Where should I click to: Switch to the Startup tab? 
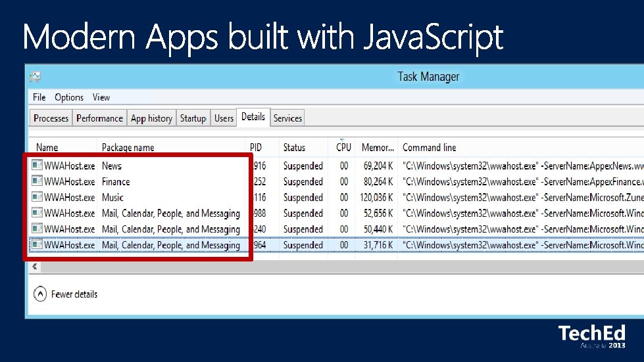pyautogui.click(x=193, y=118)
